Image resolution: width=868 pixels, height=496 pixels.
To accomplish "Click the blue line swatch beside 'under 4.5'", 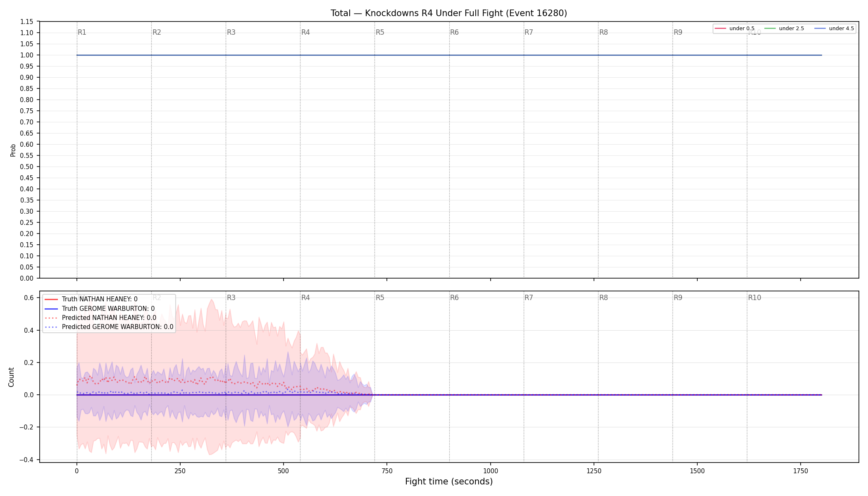I will tap(820, 29).
